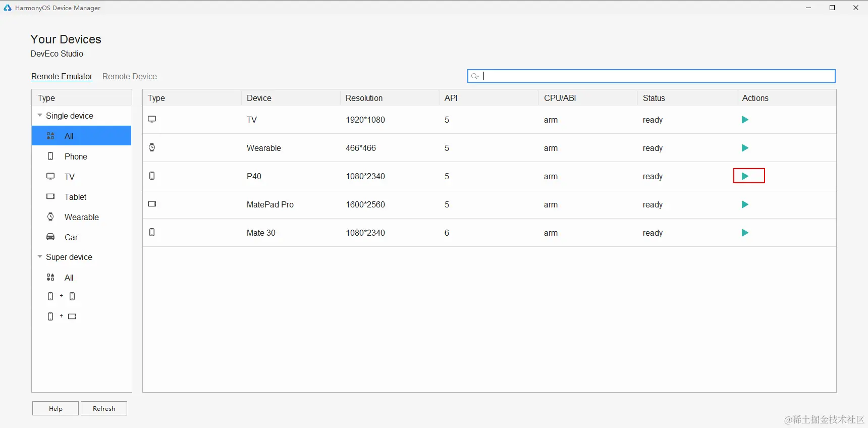Filter by Wearable type in sidebar

tap(81, 217)
